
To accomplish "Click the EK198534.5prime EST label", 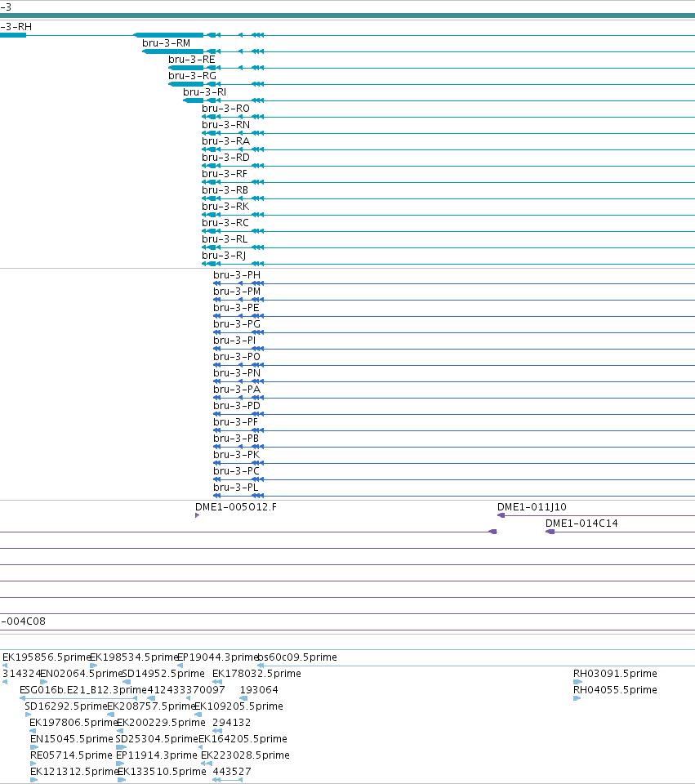I will [x=133, y=657].
